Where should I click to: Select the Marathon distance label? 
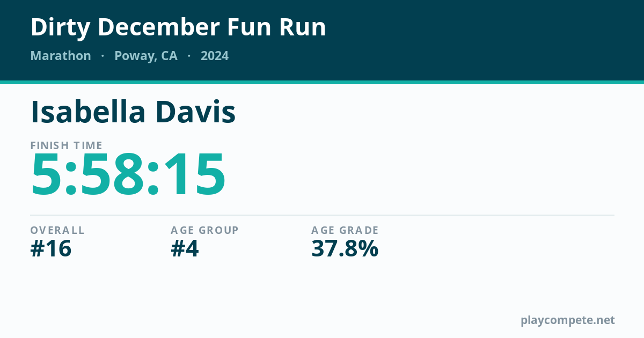[x=61, y=56]
